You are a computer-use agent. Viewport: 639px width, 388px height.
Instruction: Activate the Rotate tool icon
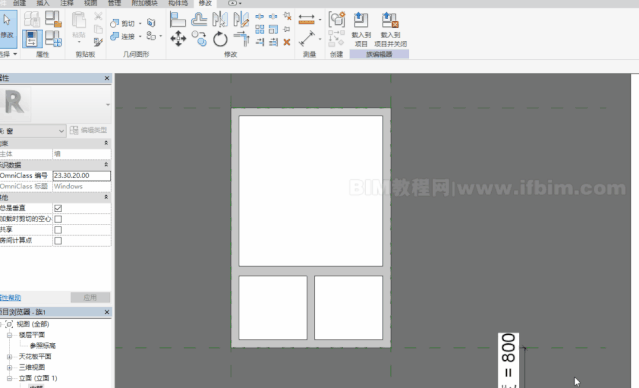tap(220, 39)
